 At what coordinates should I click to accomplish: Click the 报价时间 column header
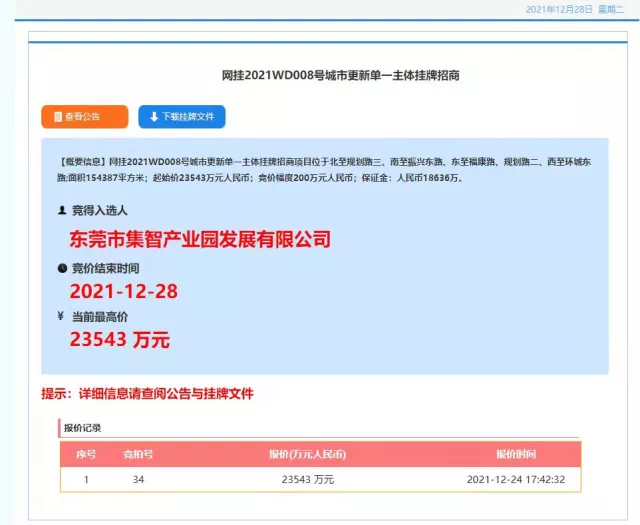[x=516, y=454]
